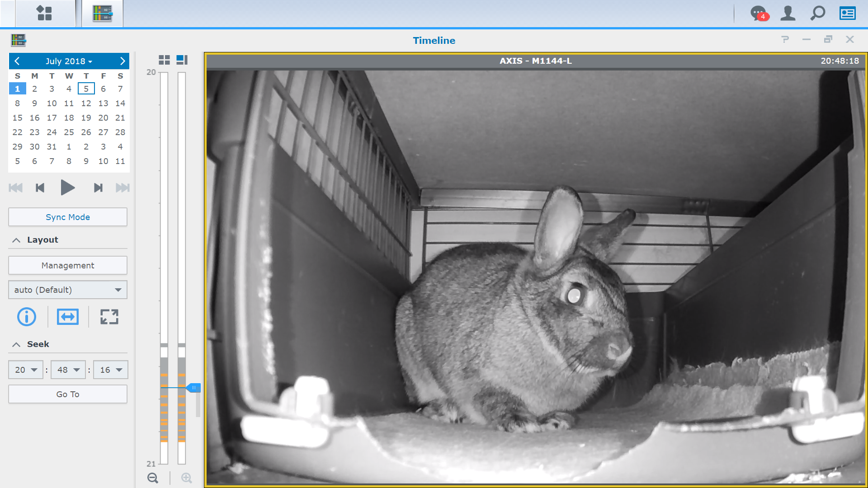This screenshot has width=868, height=488.
Task: Step to the previous frame
Action: [x=40, y=188]
